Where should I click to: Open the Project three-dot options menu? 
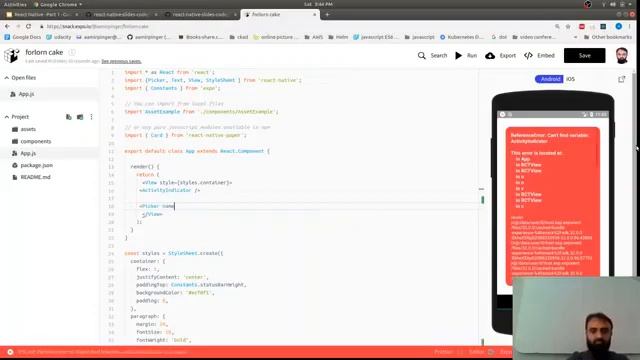pyautogui.click(x=91, y=117)
